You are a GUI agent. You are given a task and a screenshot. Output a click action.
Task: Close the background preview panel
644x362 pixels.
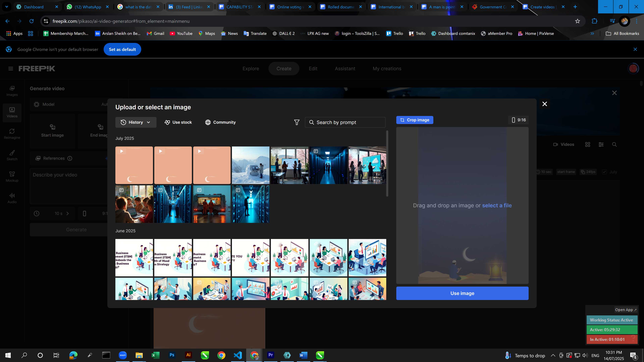point(614,93)
